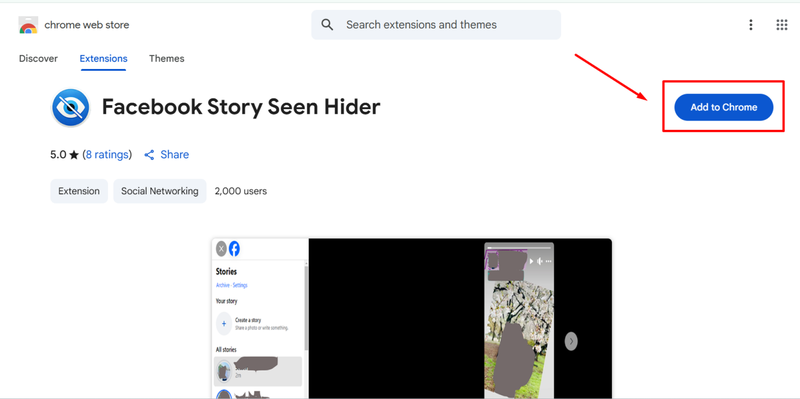This screenshot has height=399, width=800.
Task: Click the play icon on the story preview
Action: click(531, 261)
